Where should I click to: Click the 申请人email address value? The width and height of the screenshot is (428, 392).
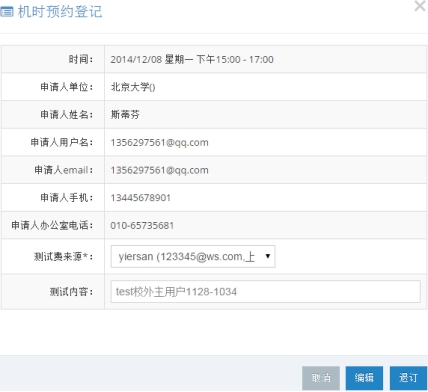coord(159,170)
